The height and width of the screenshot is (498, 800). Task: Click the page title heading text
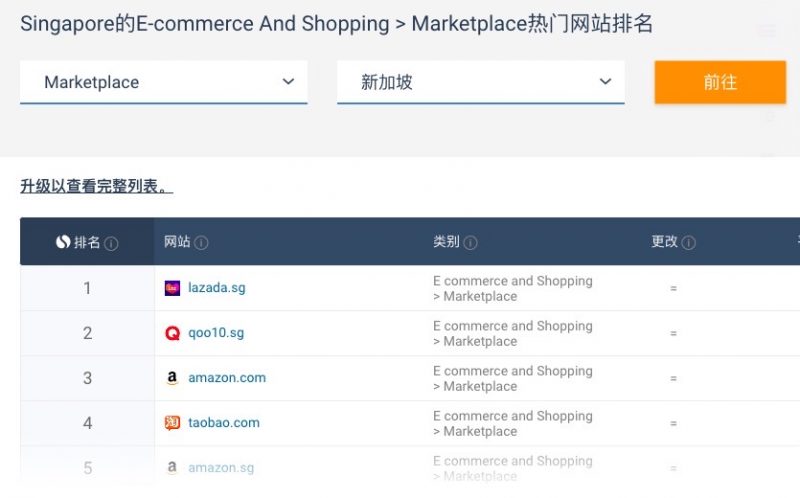click(x=336, y=24)
